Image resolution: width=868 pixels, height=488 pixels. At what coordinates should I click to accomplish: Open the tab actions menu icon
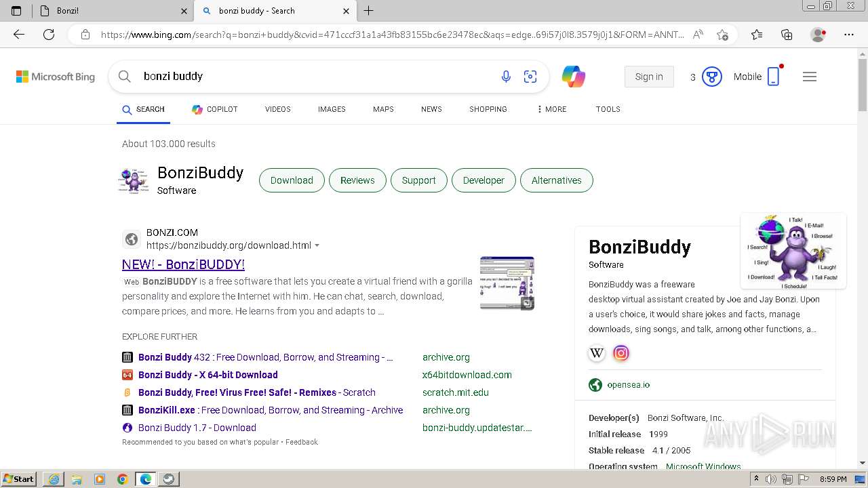point(16,11)
